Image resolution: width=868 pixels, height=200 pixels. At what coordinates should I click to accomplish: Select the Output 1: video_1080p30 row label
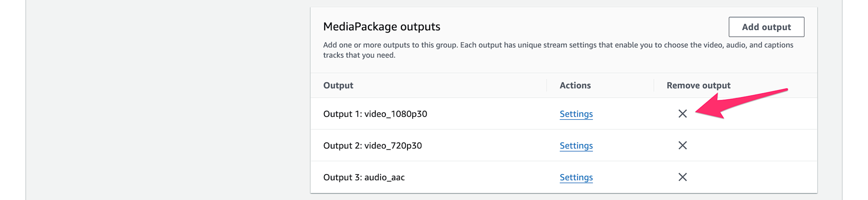pyautogui.click(x=375, y=114)
